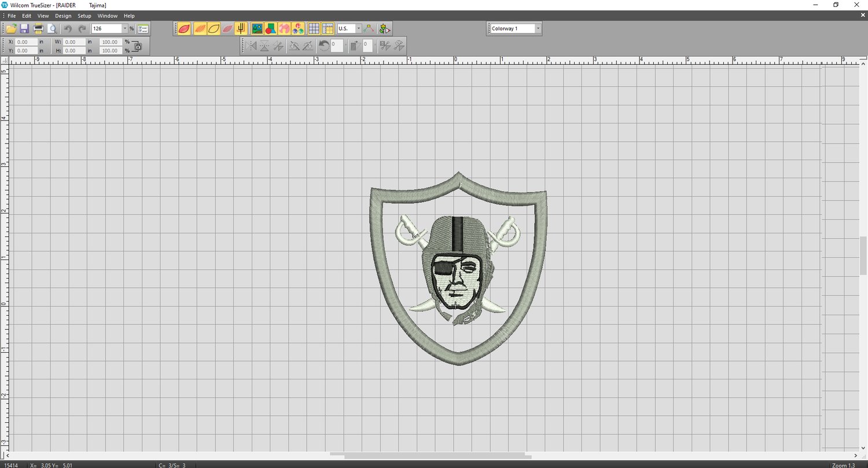Open the Window menu
Image resolution: width=868 pixels, height=468 pixels.
click(x=108, y=16)
